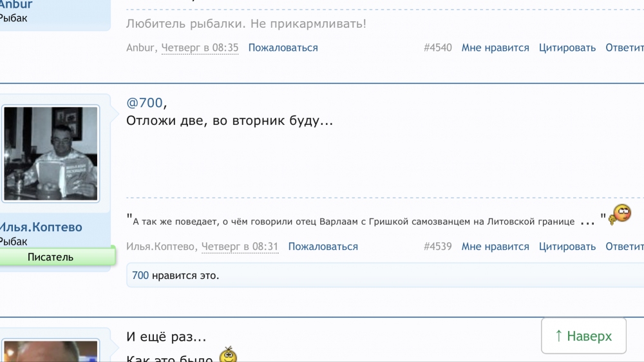The height and width of the screenshot is (362, 644).
Task: Reply to post #4540 via Ответить
Action: [x=625, y=48]
